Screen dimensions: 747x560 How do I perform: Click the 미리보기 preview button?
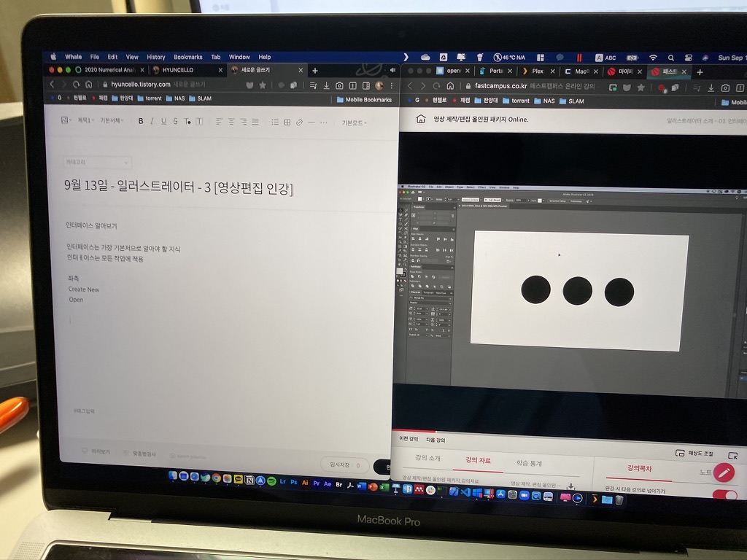point(96,451)
